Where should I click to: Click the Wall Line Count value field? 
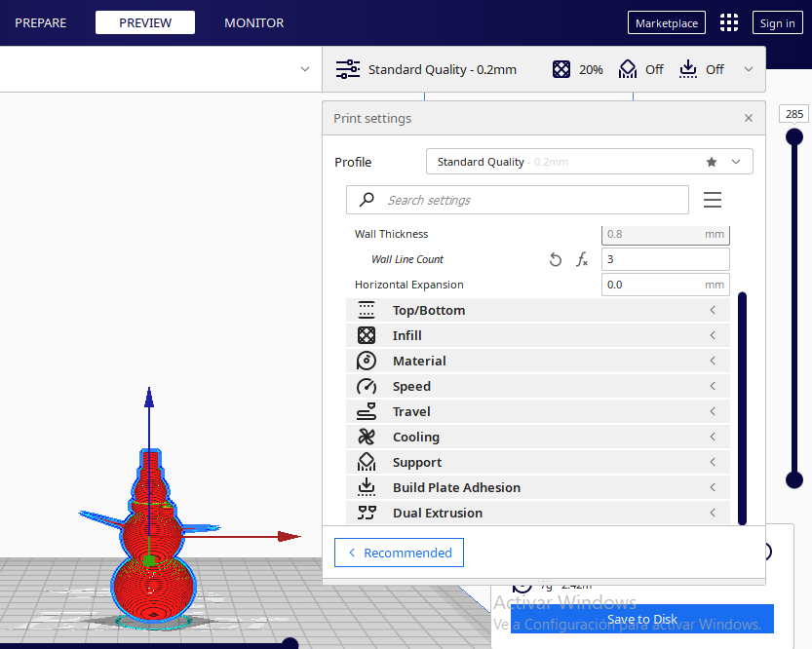point(666,259)
